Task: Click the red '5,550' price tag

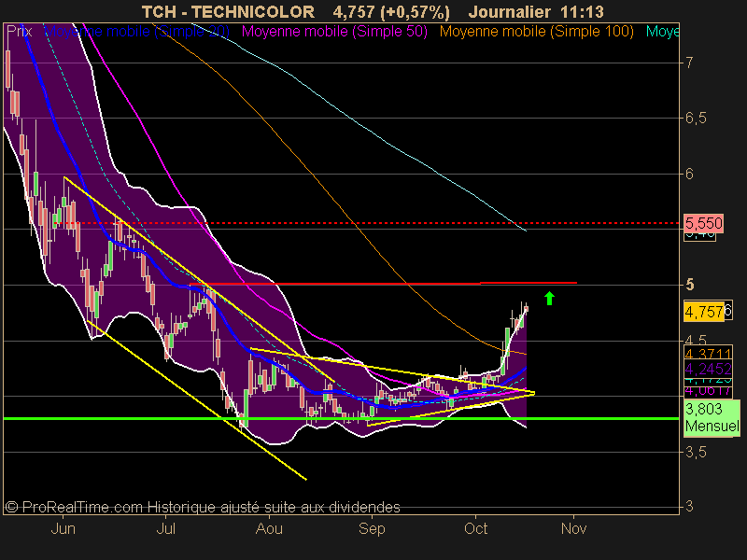Action: coord(704,223)
